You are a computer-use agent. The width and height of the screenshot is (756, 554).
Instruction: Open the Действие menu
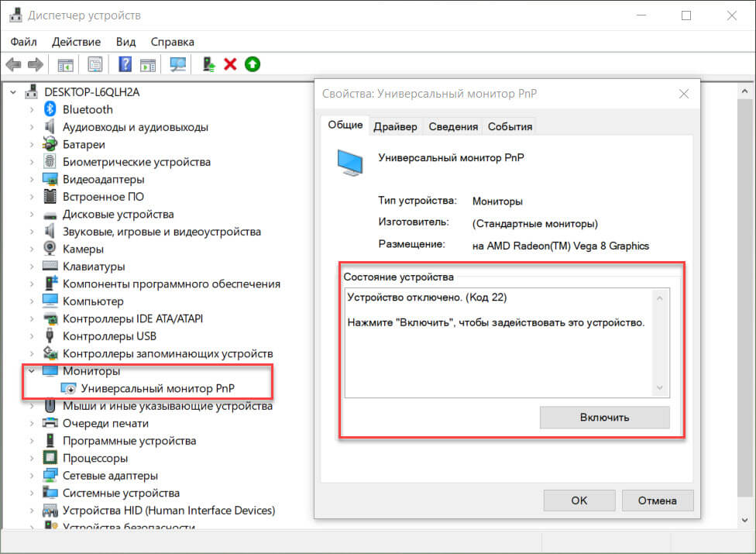pyautogui.click(x=75, y=41)
